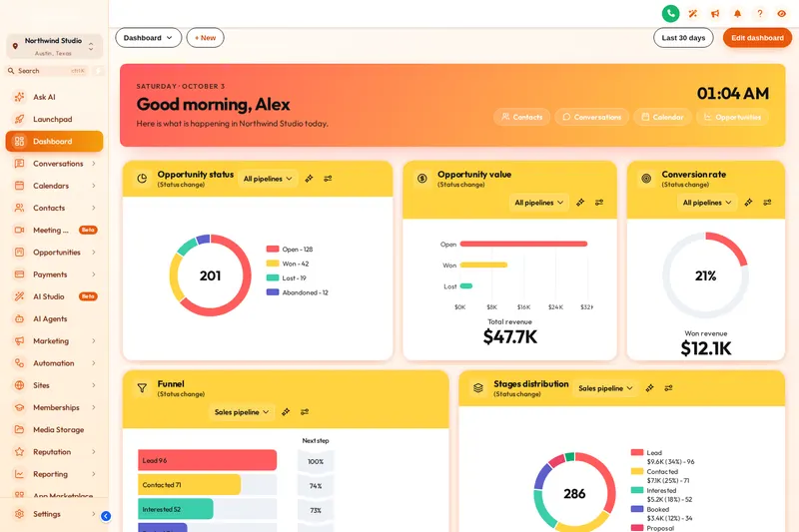The width and height of the screenshot is (799, 532).
Task: Click the Memberships graduation cap icon
Action: [x=19, y=407]
